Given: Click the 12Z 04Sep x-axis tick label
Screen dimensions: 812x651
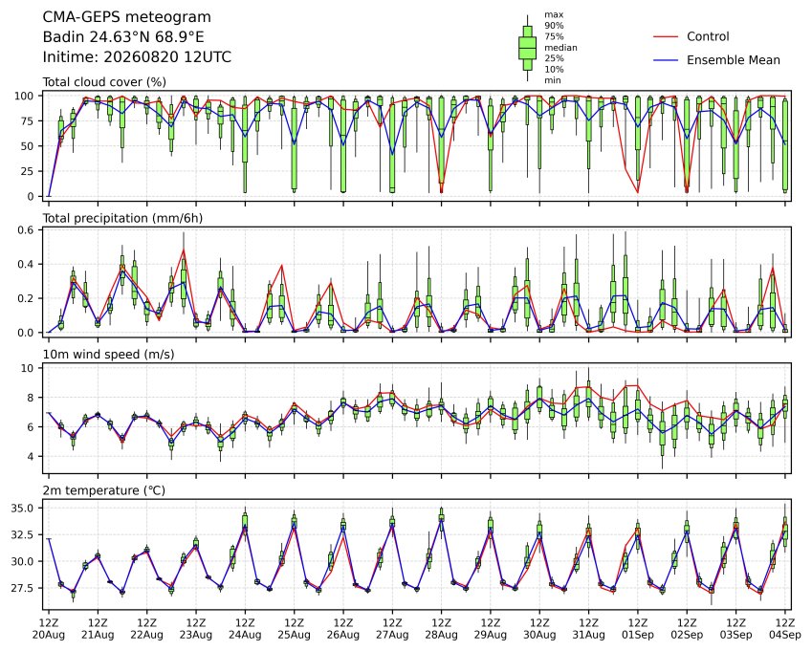Looking at the screenshot, I should 785,628.
